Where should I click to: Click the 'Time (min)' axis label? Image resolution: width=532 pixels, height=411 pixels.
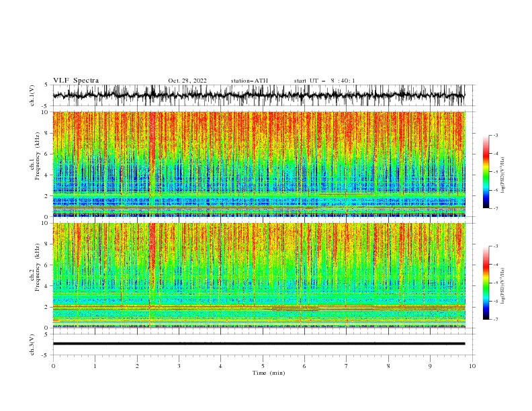[269, 373]
